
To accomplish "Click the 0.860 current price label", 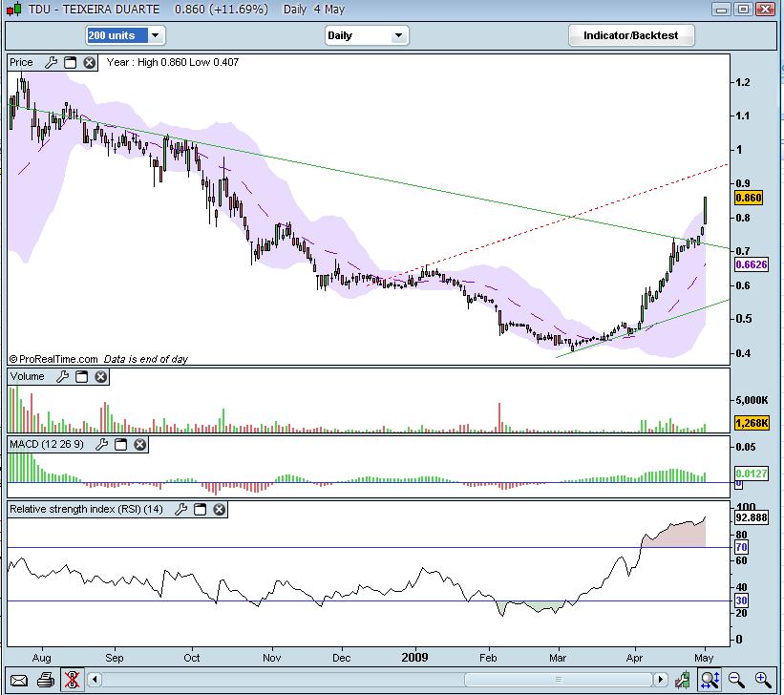I will point(749,198).
